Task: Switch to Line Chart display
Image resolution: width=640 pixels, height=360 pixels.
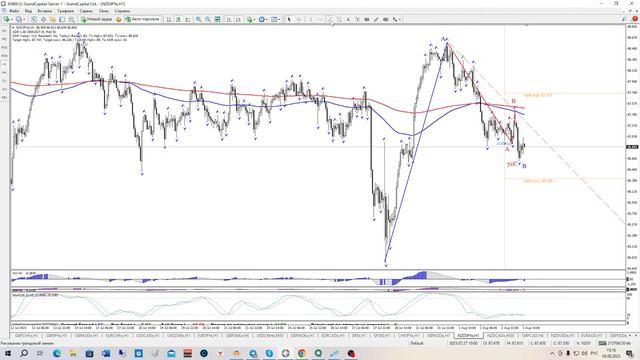Action: pyautogui.click(x=188, y=19)
